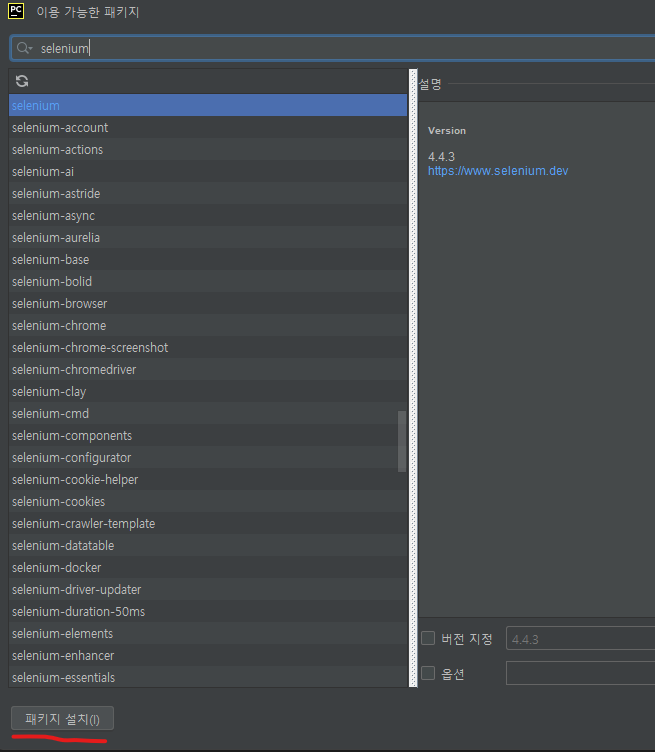
Task: Select selenium-cookies package row
Action: pos(208,502)
